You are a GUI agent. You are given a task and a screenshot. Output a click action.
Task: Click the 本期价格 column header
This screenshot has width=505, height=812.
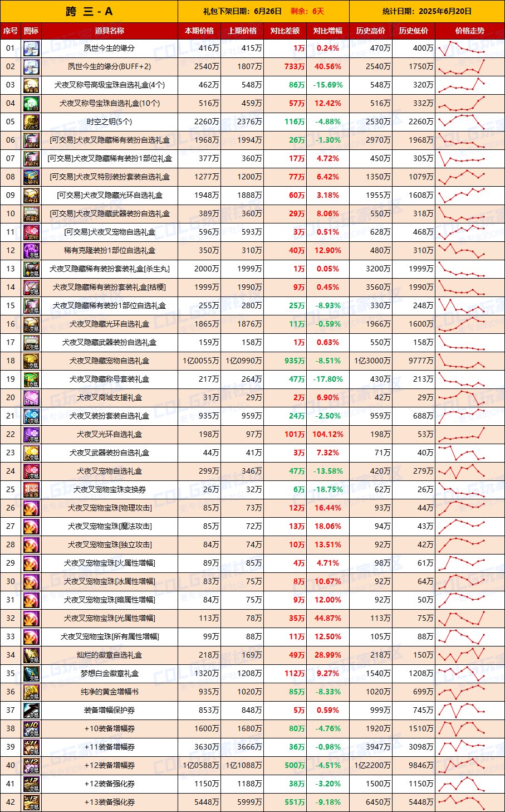point(199,31)
